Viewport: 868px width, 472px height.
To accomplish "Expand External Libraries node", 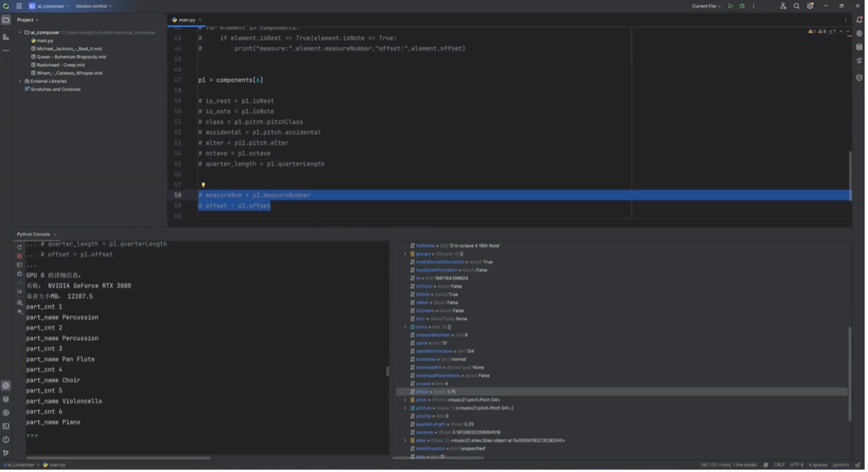I will point(20,82).
